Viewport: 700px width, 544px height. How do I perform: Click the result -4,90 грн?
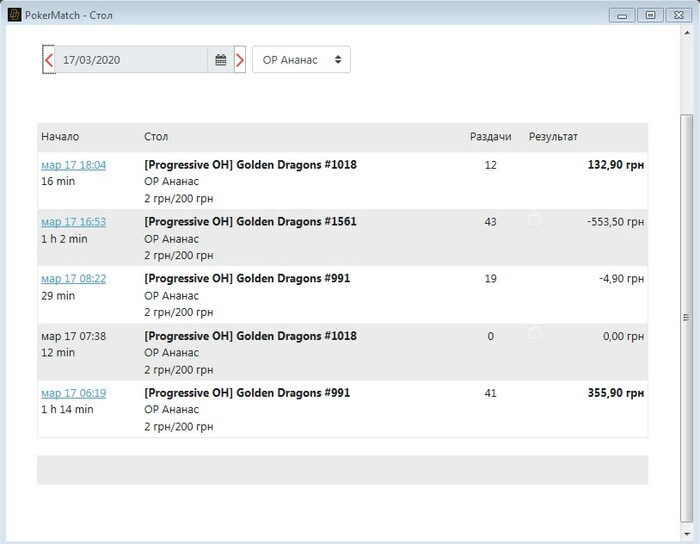tap(621, 279)
